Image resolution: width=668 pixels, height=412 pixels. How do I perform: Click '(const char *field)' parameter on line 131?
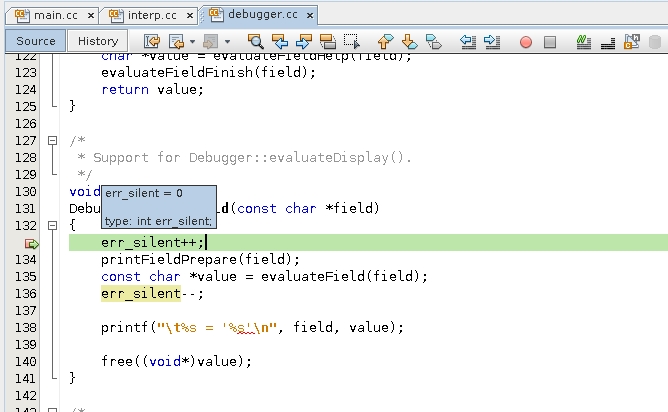click(304, 208)
